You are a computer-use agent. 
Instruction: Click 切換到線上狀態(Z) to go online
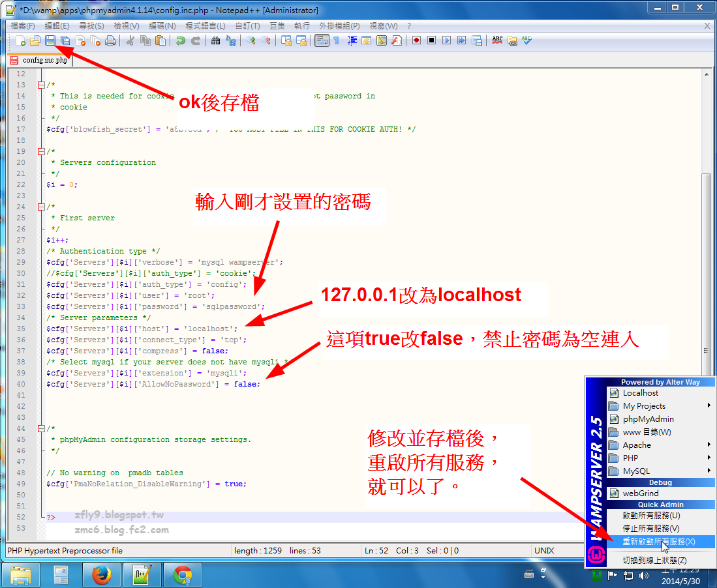point(661,560)
